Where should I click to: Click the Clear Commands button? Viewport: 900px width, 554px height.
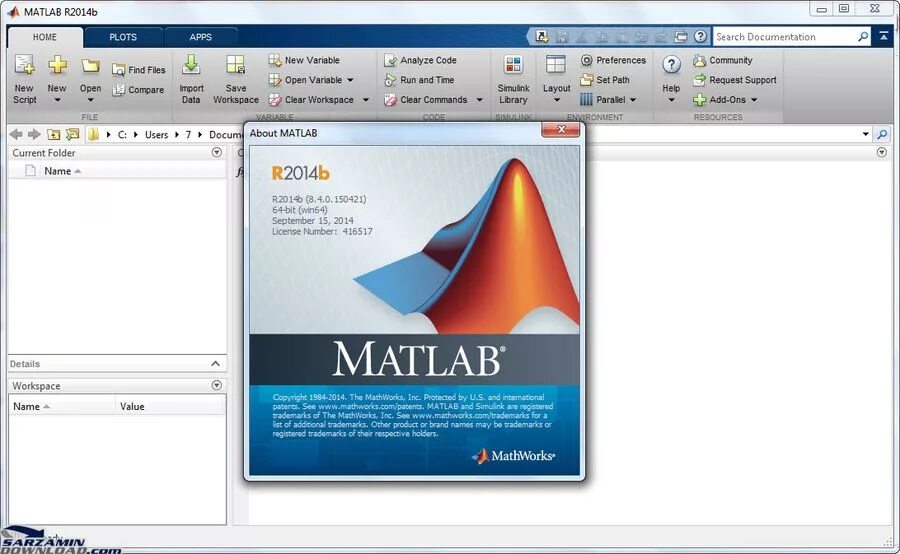click(426, 100)
